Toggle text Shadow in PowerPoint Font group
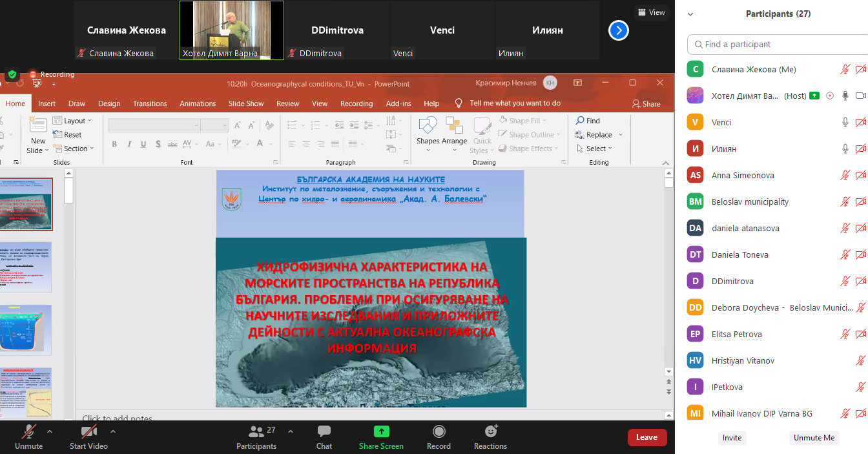 pos(158,144)
